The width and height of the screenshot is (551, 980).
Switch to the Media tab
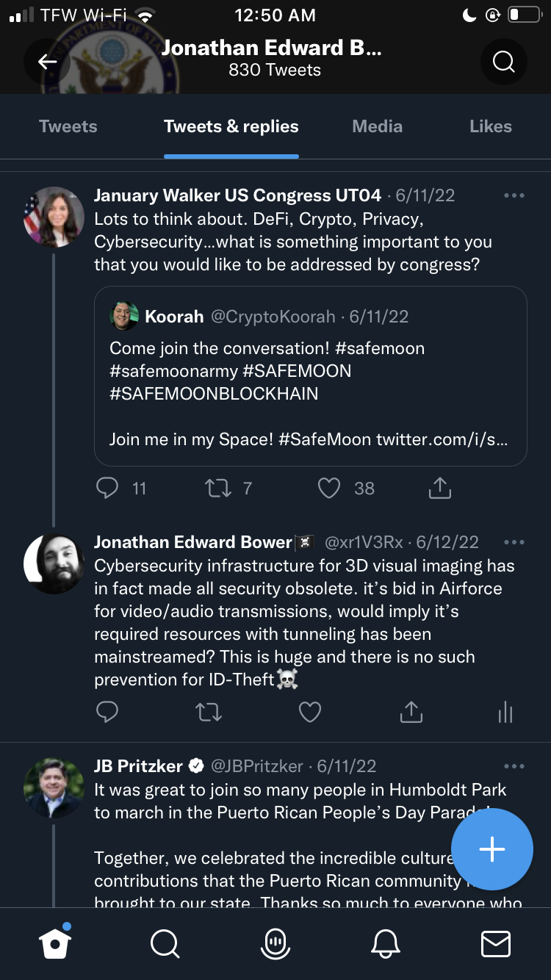pos(377,126)
